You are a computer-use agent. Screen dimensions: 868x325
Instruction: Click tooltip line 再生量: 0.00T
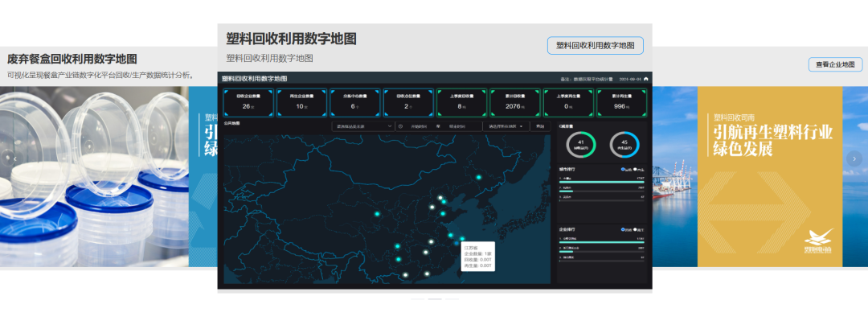[x=477, y=265]
